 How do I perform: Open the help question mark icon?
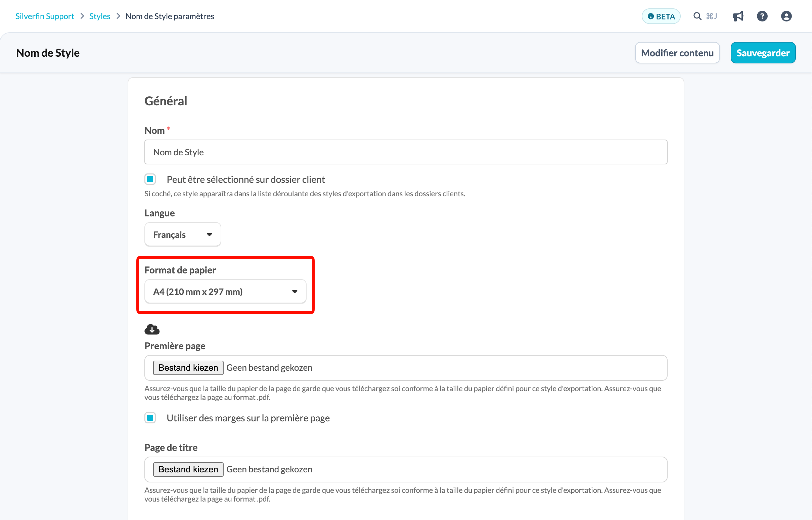point(762,16)
